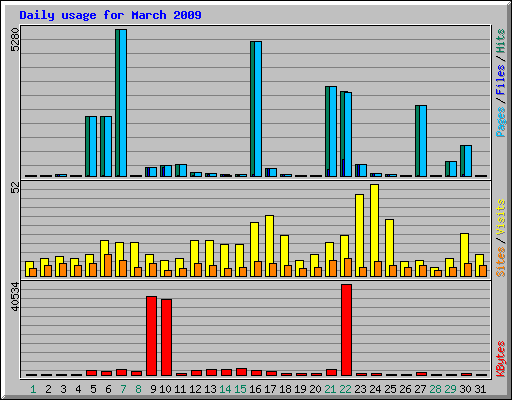Click the red 'KBytes' legend label

tap(501, 359)
